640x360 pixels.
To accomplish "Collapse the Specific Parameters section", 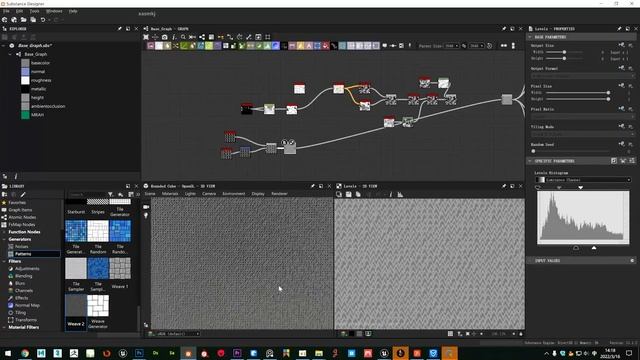I will click(x=530, y=161).
